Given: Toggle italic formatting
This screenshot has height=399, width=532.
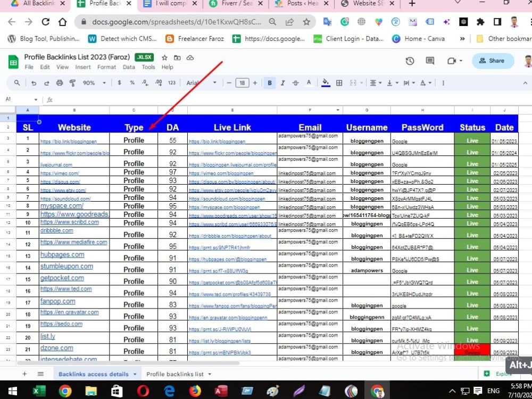Looking at the screenshot, I should coord(282,83).
